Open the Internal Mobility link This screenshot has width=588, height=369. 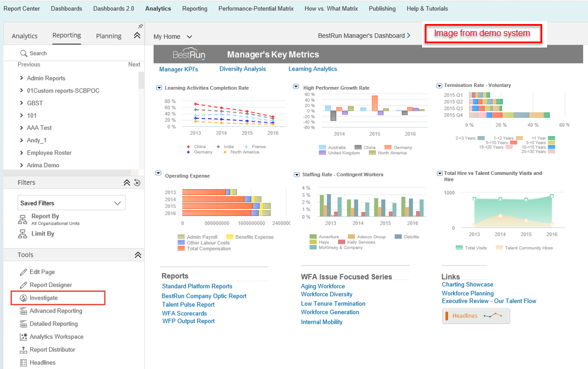(322, 322)
